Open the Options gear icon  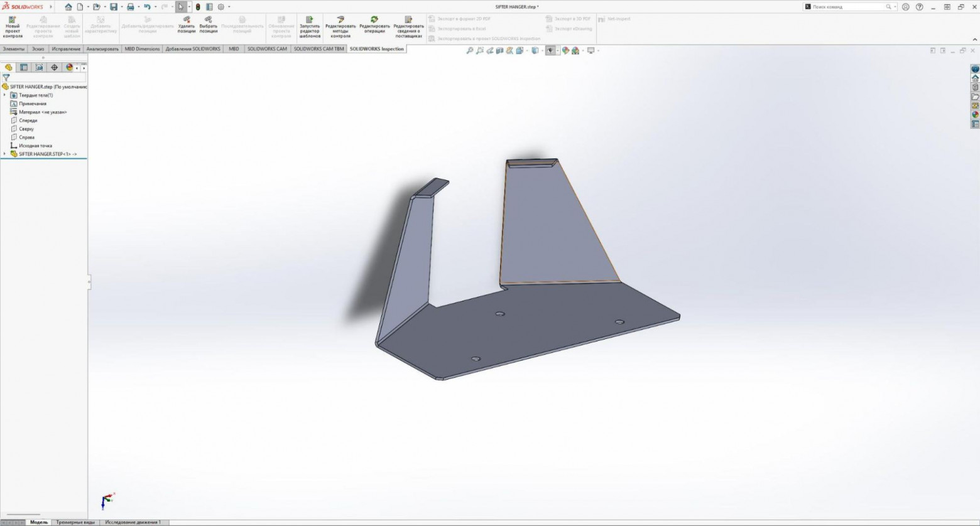(x=220, y=7)
